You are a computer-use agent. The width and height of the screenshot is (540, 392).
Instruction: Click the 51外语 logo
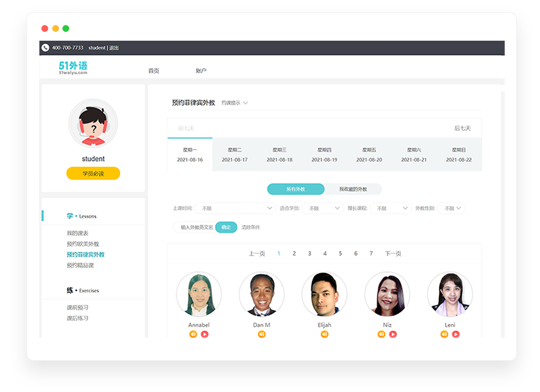click(73, 68)
